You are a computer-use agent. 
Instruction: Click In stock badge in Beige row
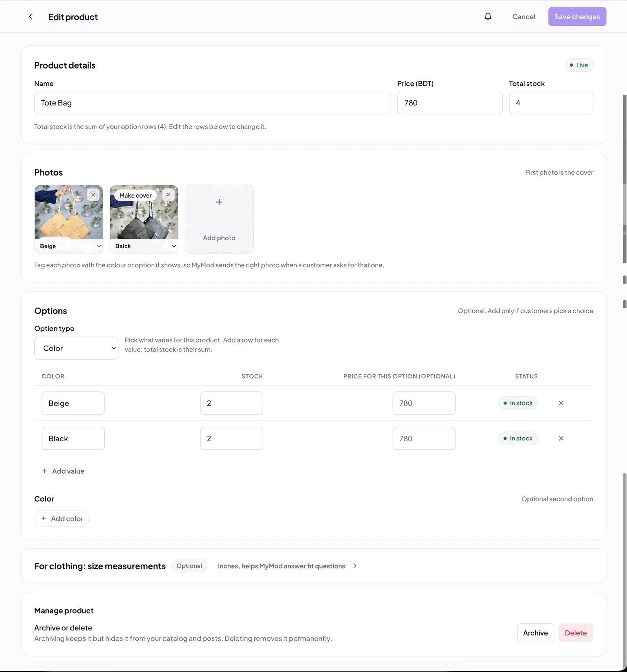[518, 403]
